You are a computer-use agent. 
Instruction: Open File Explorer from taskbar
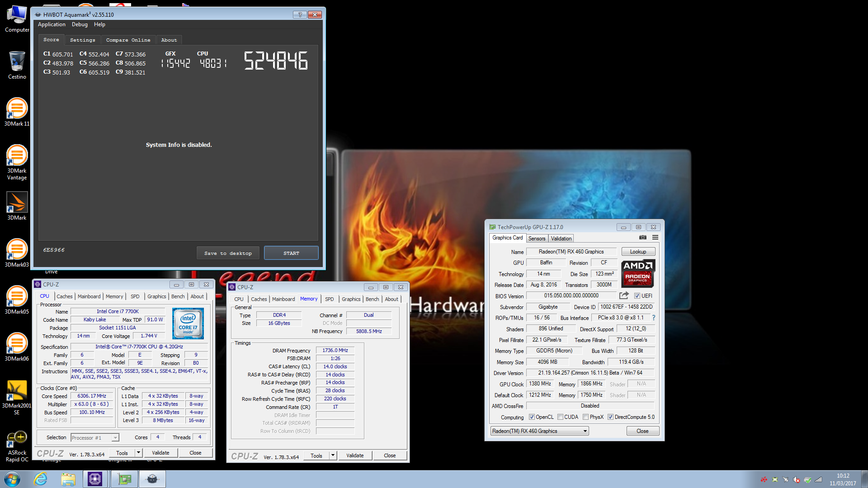68,479
